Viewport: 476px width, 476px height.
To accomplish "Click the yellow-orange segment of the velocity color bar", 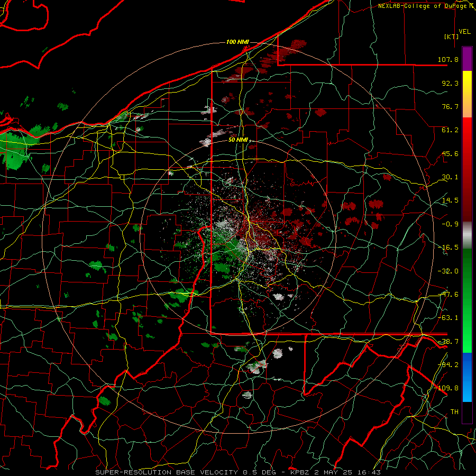I will (467, 94).
